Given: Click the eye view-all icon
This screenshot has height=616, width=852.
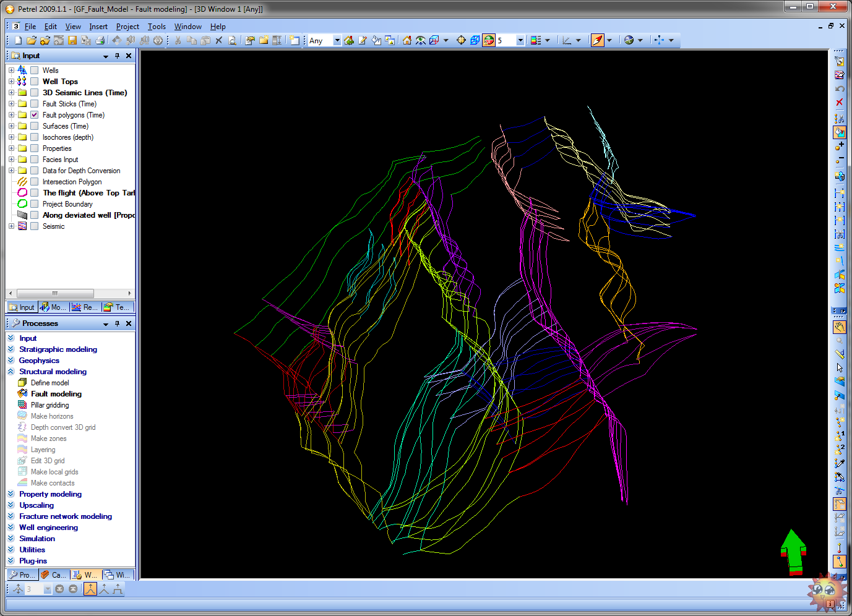Looking at the screenshot, I should coord(421,40).
